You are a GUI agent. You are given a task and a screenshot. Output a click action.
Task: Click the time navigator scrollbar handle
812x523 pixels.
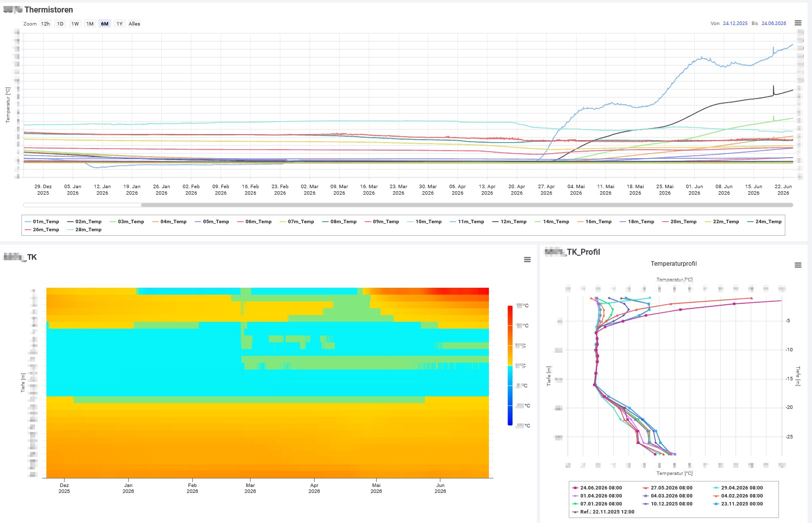click(467, 205)
